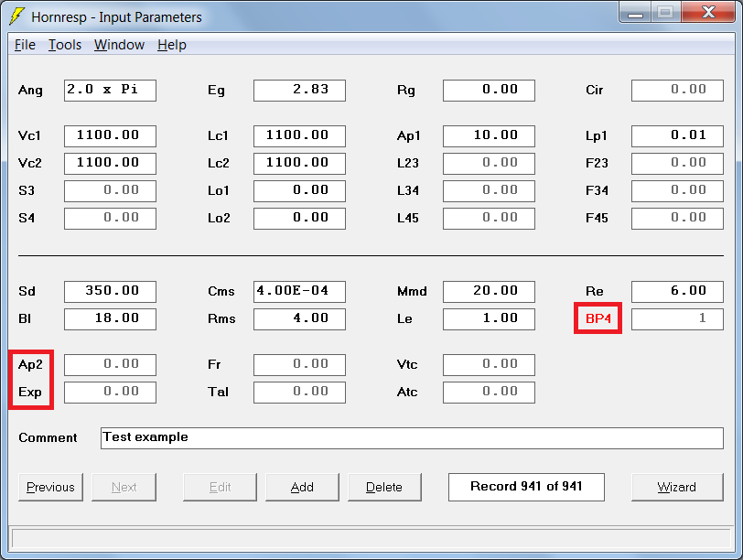
Task: Select the Vc2 input field
Action: (x=110, y=164)
